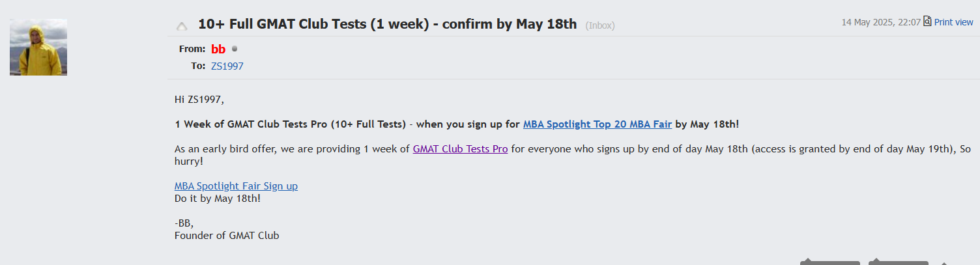Click the 14 May 2025 timestamp
This screenshot has width=980, height=265.
(x=880, y=22)
